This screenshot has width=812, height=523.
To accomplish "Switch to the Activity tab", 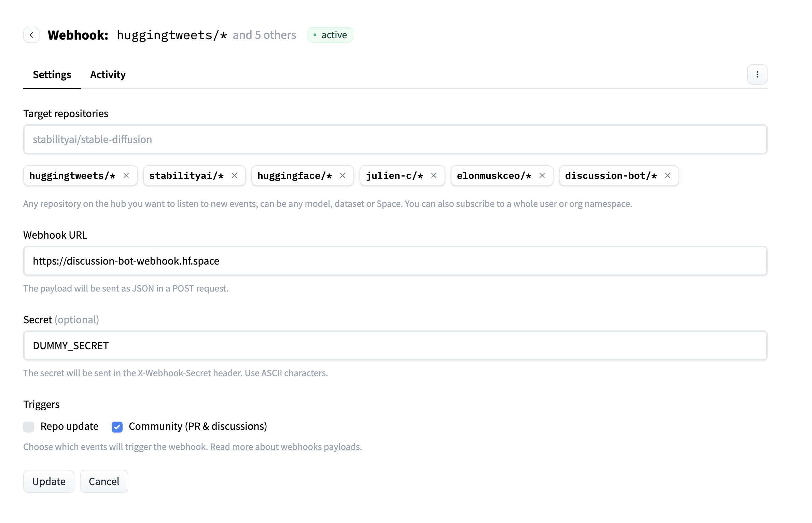I will click(108, 74).
